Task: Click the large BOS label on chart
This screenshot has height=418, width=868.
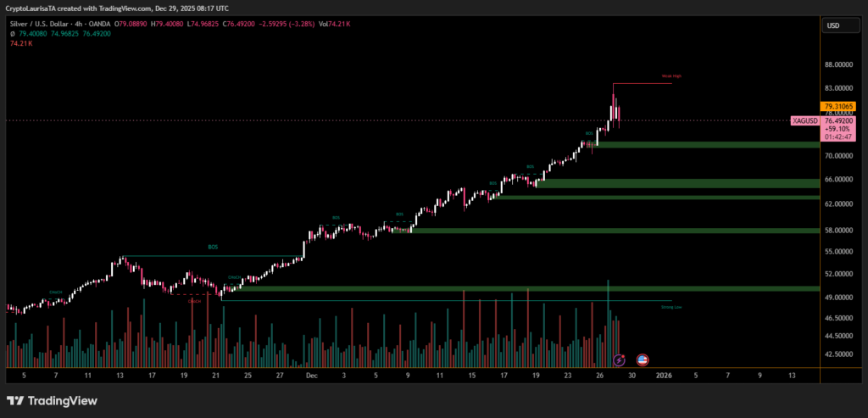Action: pyautogui.click(x=213, y=247)
